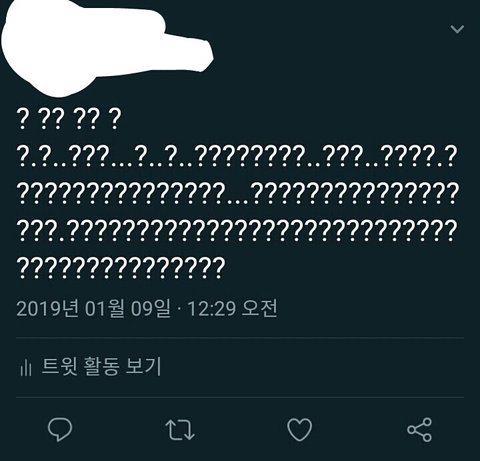Image resolution: width=480 pixels, height=461 pixels.
Task: Share the tweet via share icon
Action: pyautogui.click(x=419, y=429)
